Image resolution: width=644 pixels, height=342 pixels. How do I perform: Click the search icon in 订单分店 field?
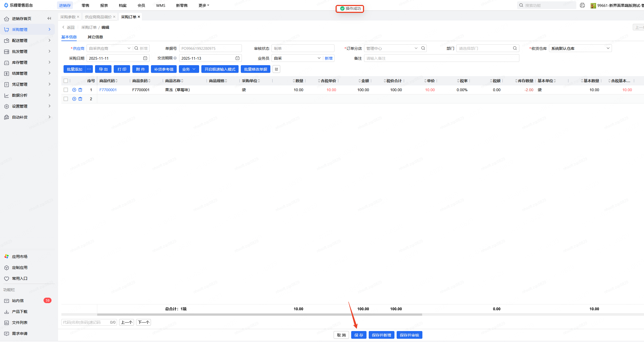(x=423, y=48)
